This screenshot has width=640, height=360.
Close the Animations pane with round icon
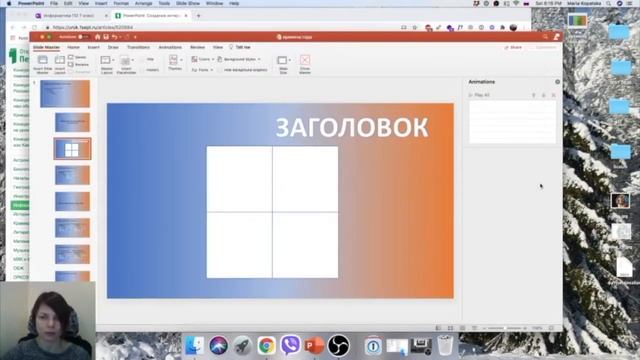pyautogui.click(x=558, y=82)
